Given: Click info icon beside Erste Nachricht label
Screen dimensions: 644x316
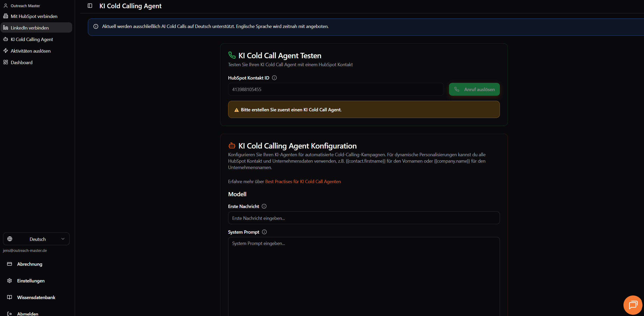Looking at the screenshot, I should (264, 206).
